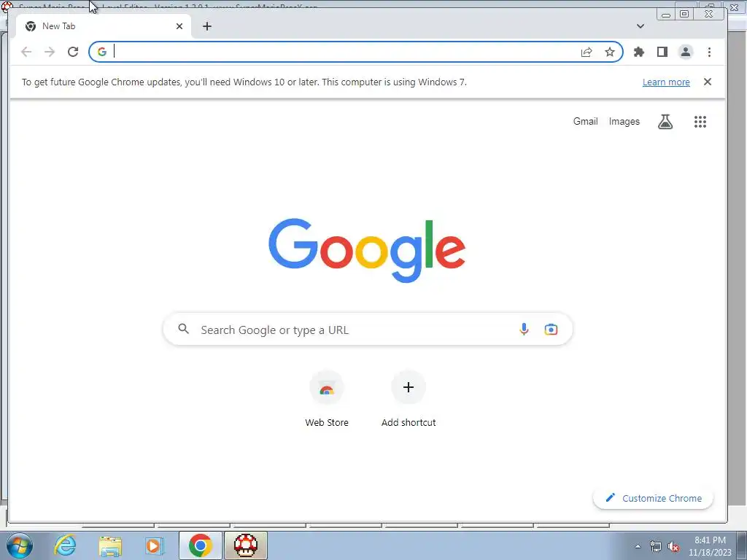Open the Learn more link
This screenshot has height=560, width=747.
pos(666,82)
